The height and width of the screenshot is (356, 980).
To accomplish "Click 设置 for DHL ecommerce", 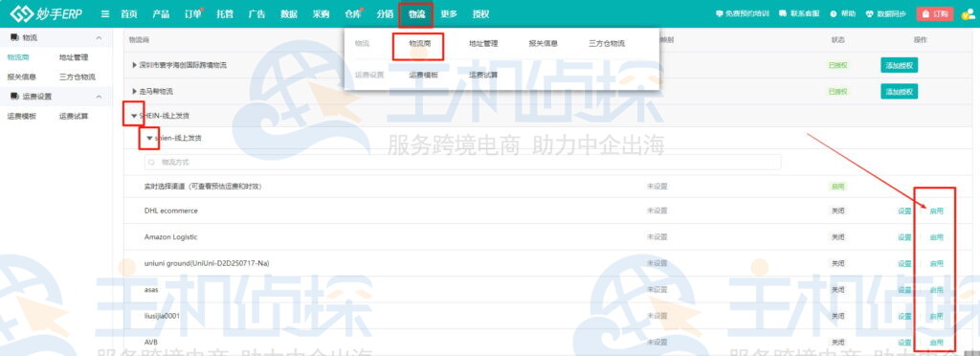I will [x=904, y=211].
